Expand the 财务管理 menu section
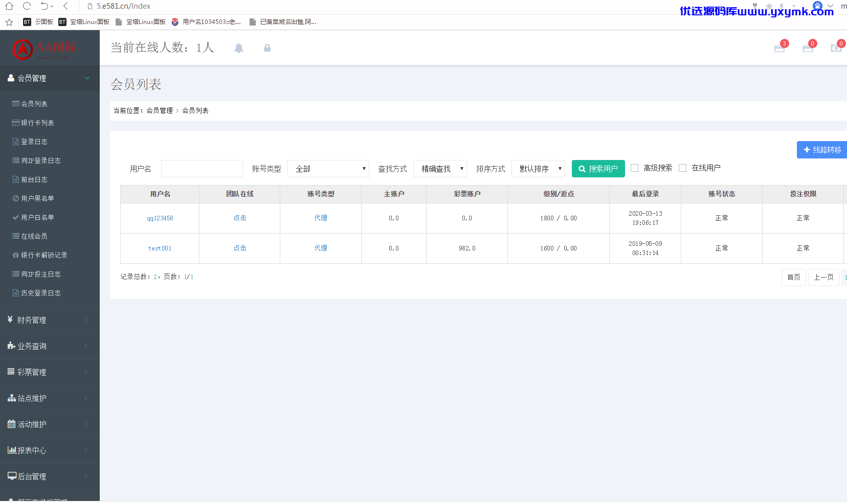 (50, 320)
